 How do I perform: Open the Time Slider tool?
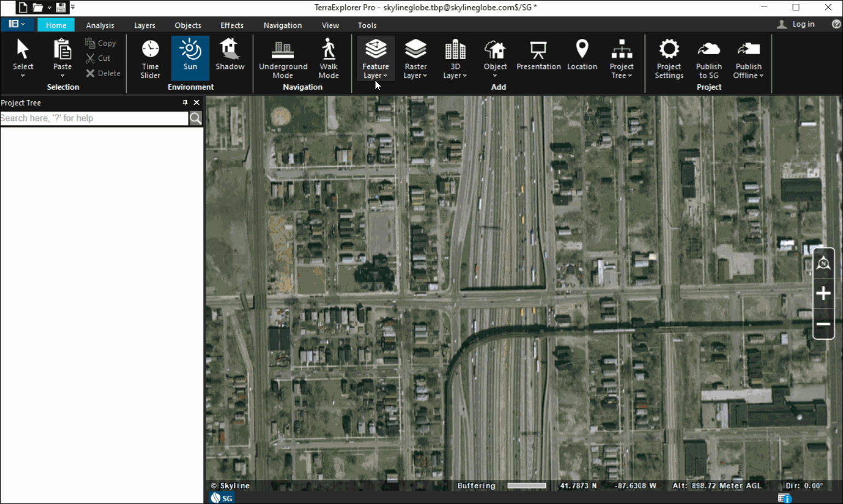(x=150, y=59)
